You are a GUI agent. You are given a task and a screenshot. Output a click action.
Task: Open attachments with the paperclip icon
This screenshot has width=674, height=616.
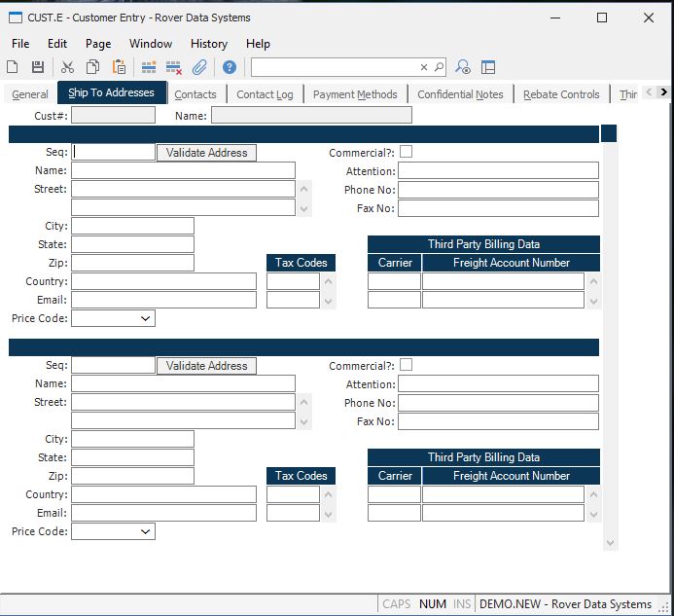(x=199, y=67)
